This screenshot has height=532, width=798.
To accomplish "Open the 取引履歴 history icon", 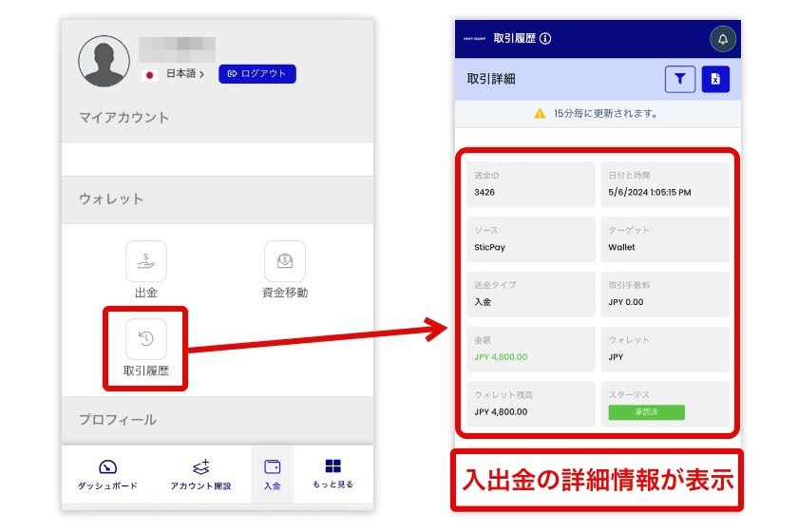I will click(146, 339).
